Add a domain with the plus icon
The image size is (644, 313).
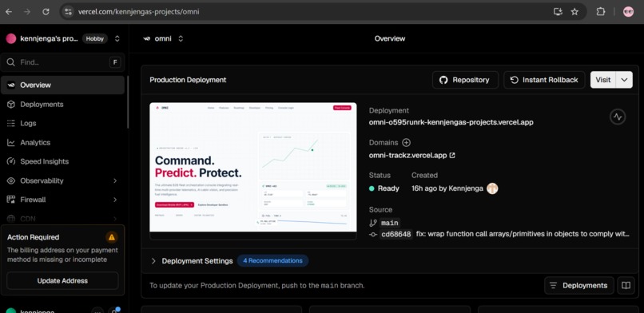click(x=406, y=143)
